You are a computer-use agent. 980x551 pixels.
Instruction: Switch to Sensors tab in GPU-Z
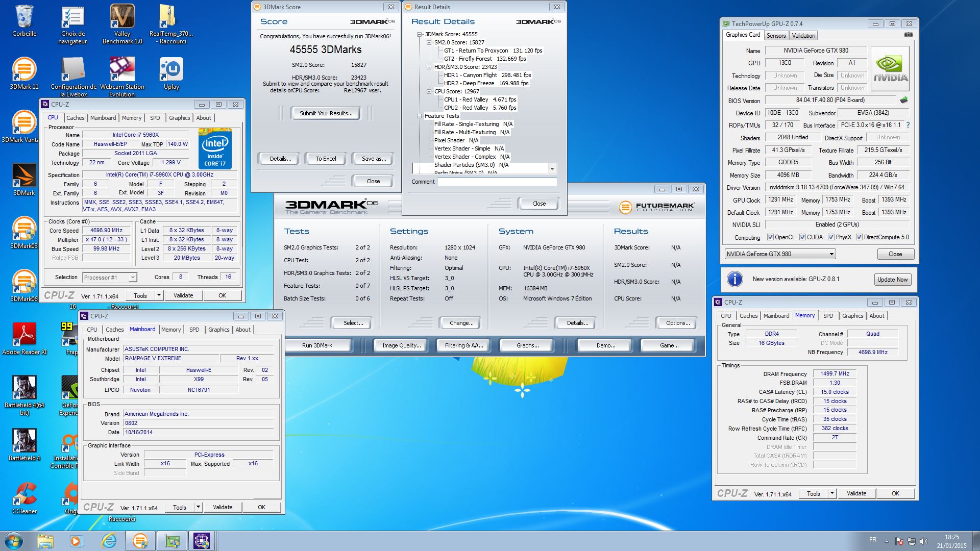[x=776, y=36]
